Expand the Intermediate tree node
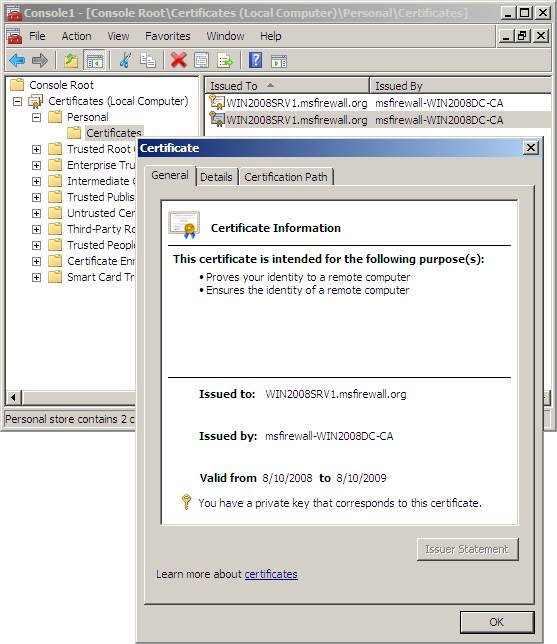The image size is (557, 644). click(x=37, y=182)
